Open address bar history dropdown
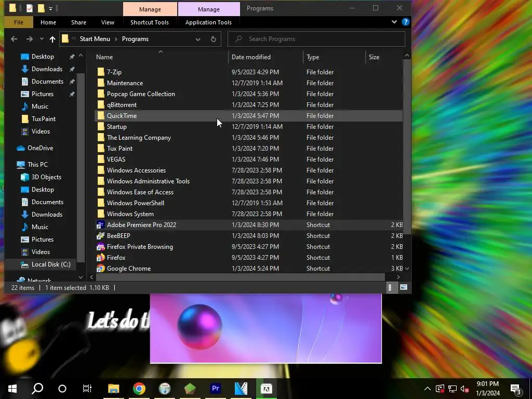 pos(198,39)
